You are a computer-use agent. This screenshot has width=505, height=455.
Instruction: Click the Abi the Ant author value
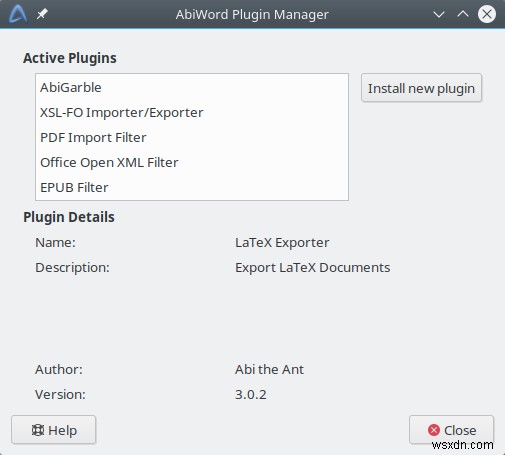tap(269, 369)
